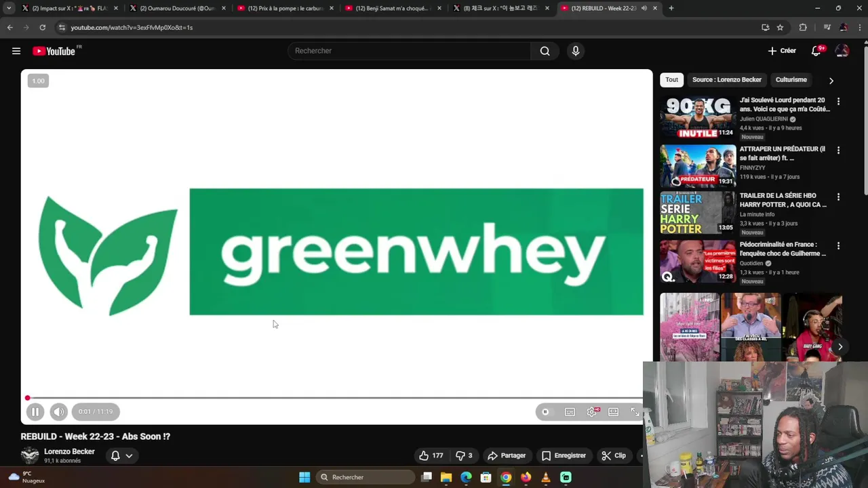Viewport: 868px width, 488px height.
Task: Open Lorenzo Becker channel avatar
Action: (x=30, y=455)
